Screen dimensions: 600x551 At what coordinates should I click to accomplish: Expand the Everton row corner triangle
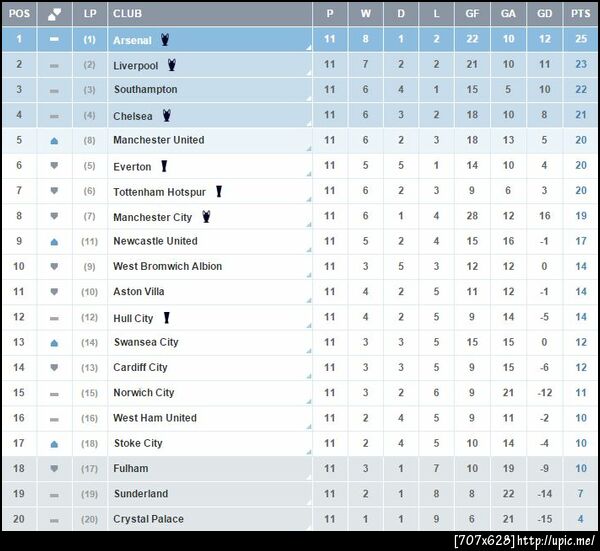click(x=309, y=174)
